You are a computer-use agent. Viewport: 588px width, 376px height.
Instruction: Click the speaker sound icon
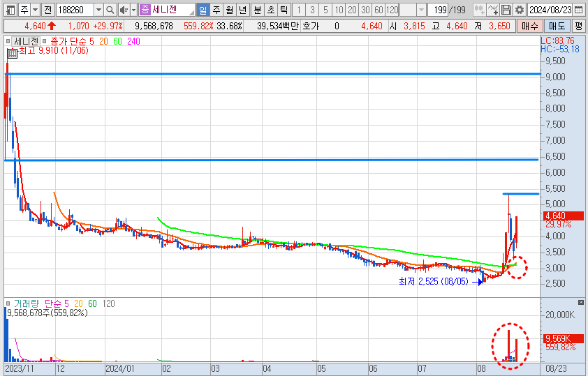(x=124, y=10)
